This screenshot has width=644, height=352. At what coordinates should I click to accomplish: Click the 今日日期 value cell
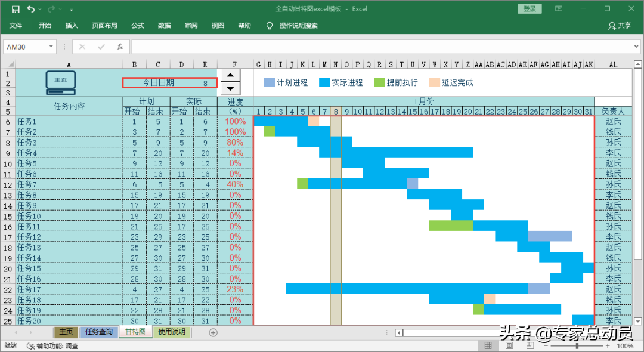tap(205, 82)
